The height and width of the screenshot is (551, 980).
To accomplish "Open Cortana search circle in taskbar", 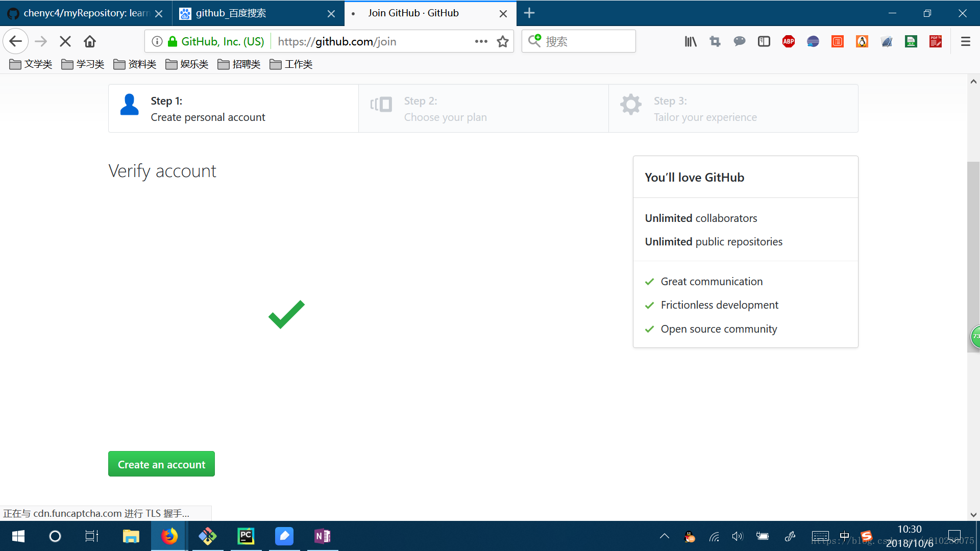I will pos(55,536).
